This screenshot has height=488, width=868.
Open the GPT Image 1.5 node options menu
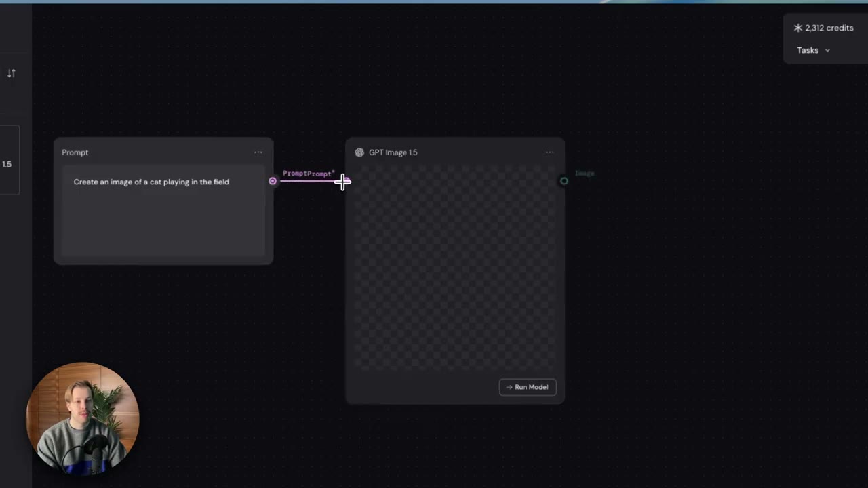click(x=549, y=152)
